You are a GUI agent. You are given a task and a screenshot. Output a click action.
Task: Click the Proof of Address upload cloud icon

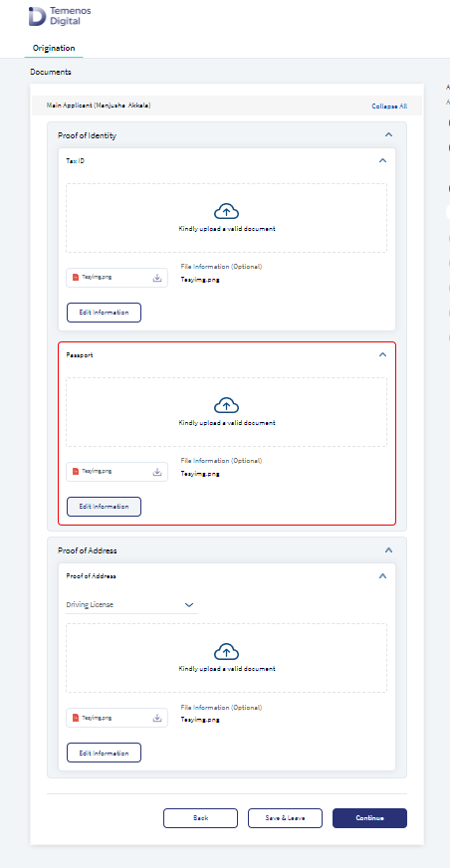[226, 651]
